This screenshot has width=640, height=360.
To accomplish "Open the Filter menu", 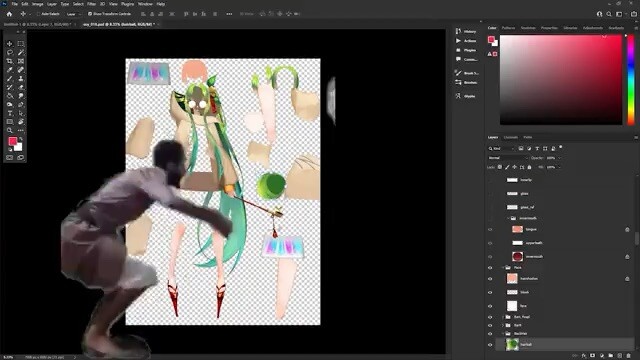I will pos(91,4).
